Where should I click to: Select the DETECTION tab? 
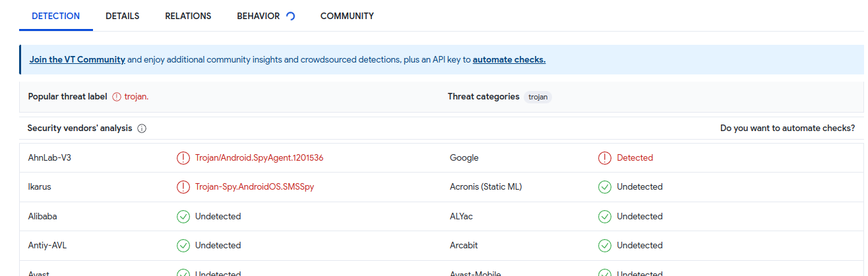pyautogui.click(x=56, y=16)
